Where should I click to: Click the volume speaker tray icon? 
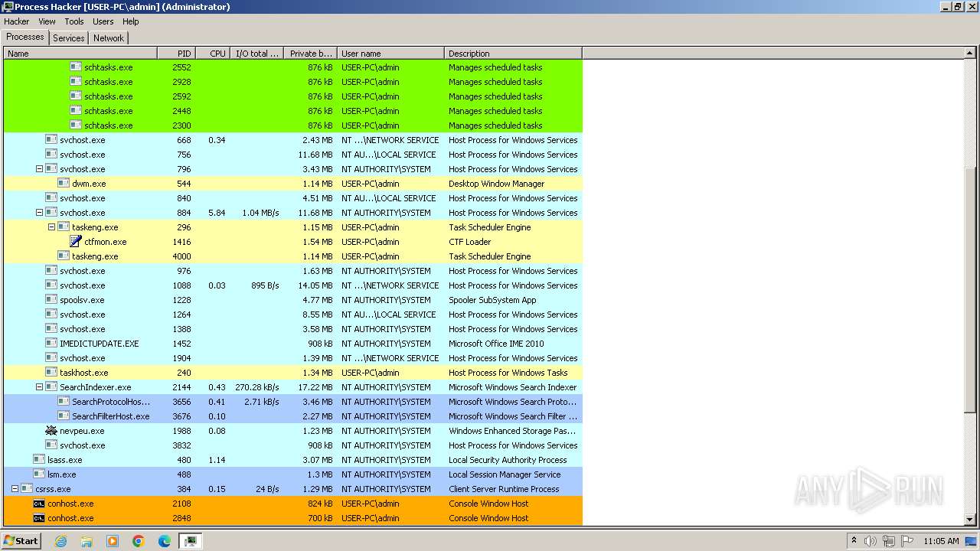871,541
